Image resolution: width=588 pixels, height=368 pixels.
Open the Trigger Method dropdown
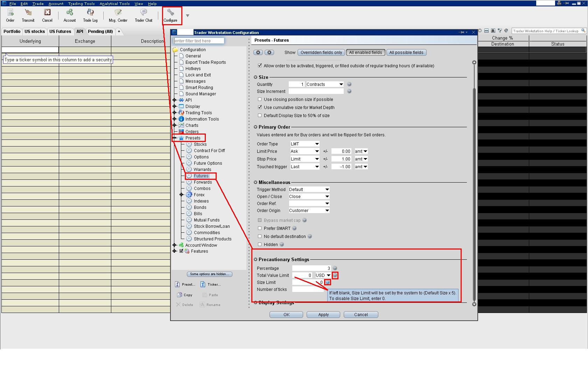click(x=309, y=190)
